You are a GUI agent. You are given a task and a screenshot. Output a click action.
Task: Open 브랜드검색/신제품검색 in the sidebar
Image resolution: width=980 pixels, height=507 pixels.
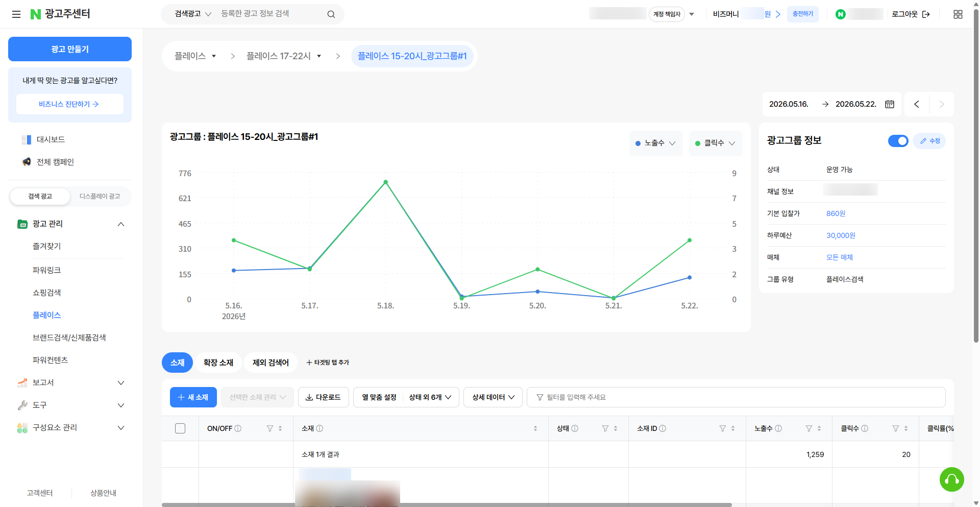pyautogui.click(x=69, y=337)
